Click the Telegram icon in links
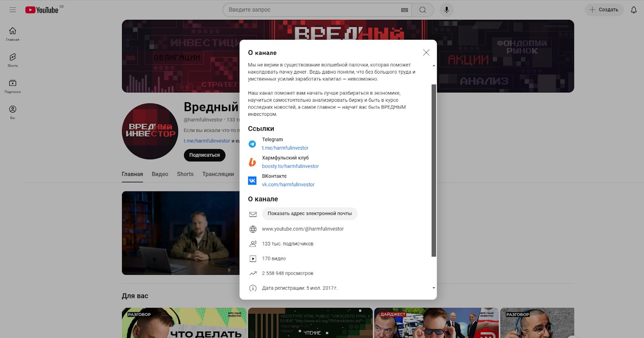 point(252,144)
